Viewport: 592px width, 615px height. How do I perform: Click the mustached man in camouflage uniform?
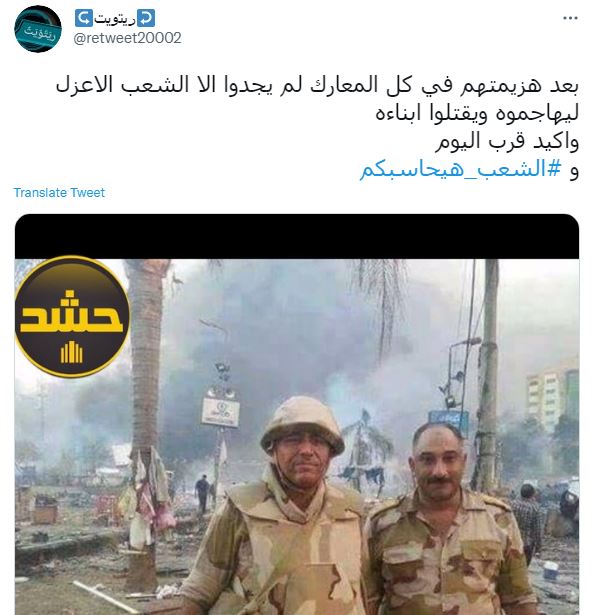[447, 522]
